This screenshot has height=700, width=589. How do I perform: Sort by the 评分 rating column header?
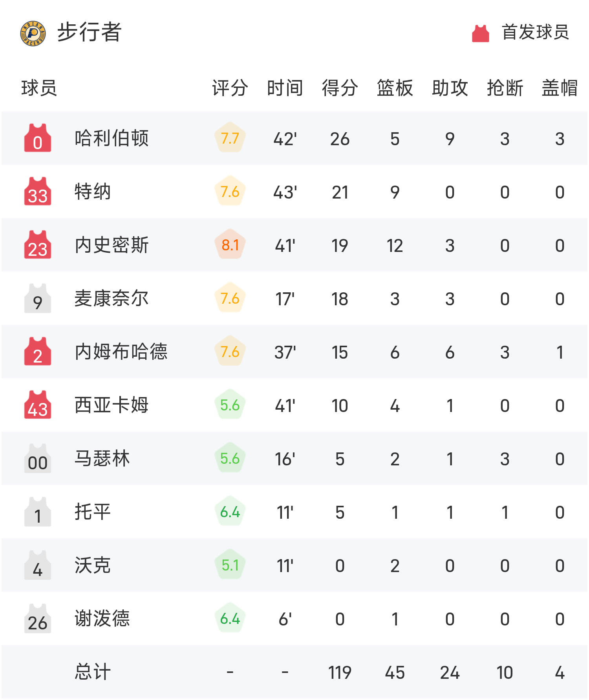point(230,88)
